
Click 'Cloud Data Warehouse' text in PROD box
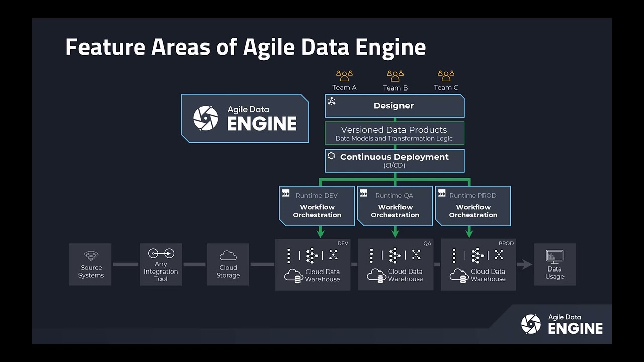[488, 276]
